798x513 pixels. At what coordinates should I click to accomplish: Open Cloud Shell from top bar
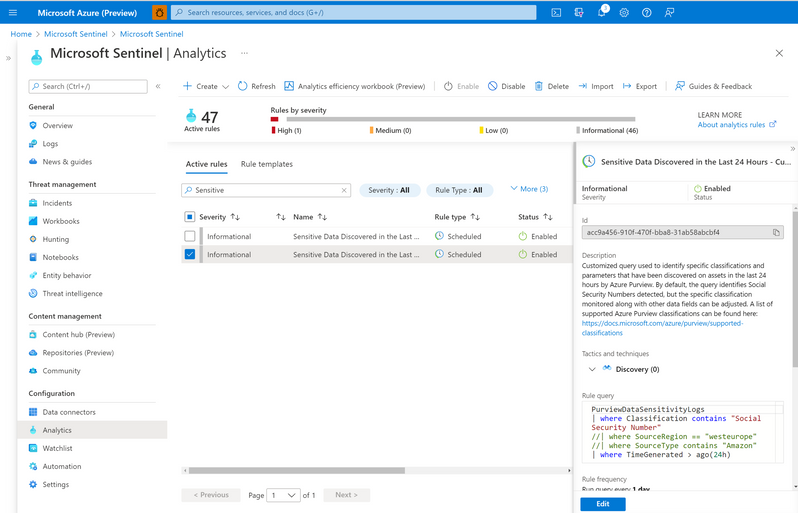[556, 13]
